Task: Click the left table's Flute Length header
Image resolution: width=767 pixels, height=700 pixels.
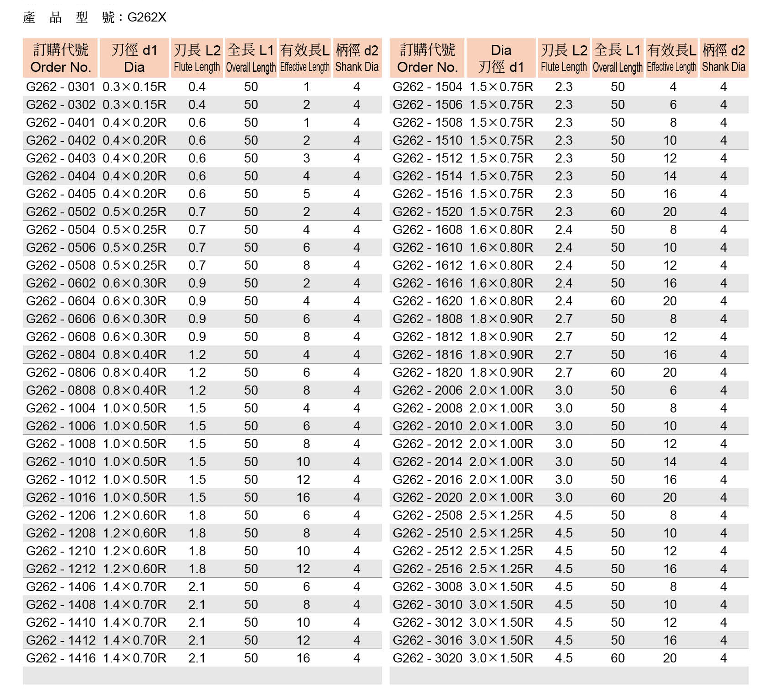Action: click(x=197, y=58)
